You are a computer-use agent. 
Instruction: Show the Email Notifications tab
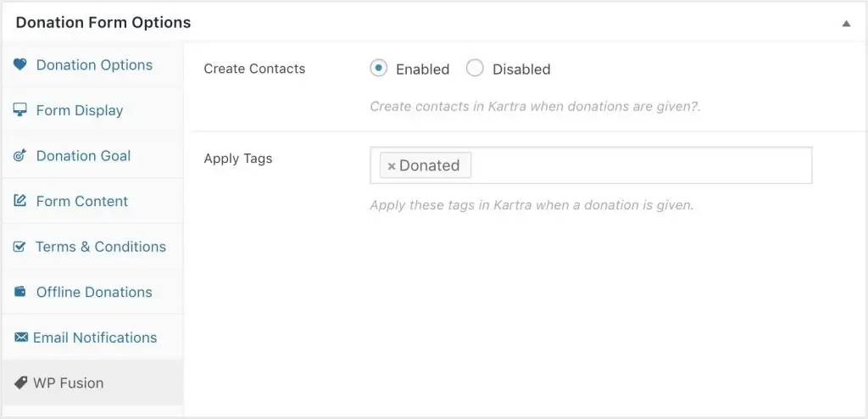point(95,338)
